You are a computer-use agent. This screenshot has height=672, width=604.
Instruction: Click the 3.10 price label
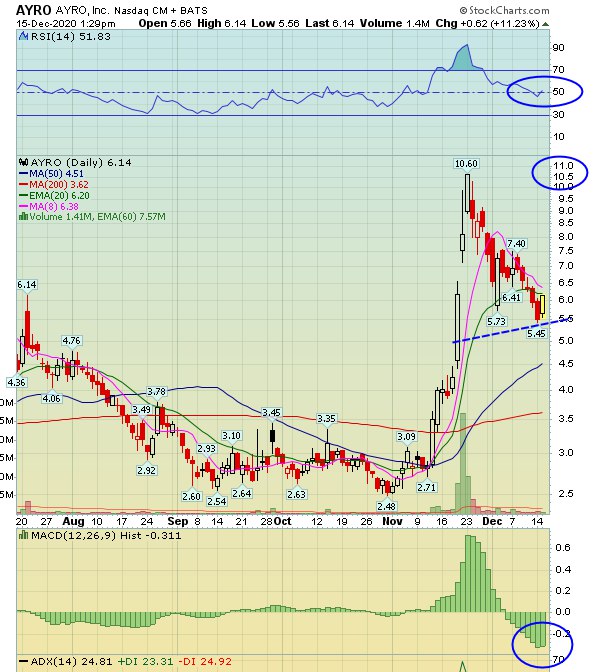click(231, 435)
